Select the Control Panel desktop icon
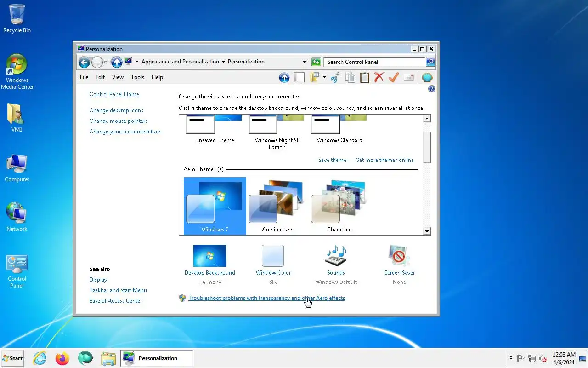588x368 pixels. pyautogui.click(x=17, y=271)
